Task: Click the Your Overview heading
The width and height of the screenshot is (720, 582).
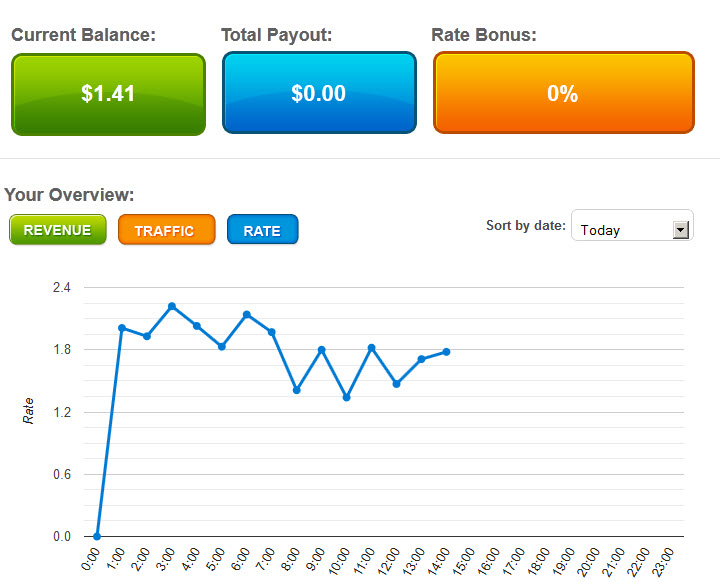Action: [x=70, y=195]
